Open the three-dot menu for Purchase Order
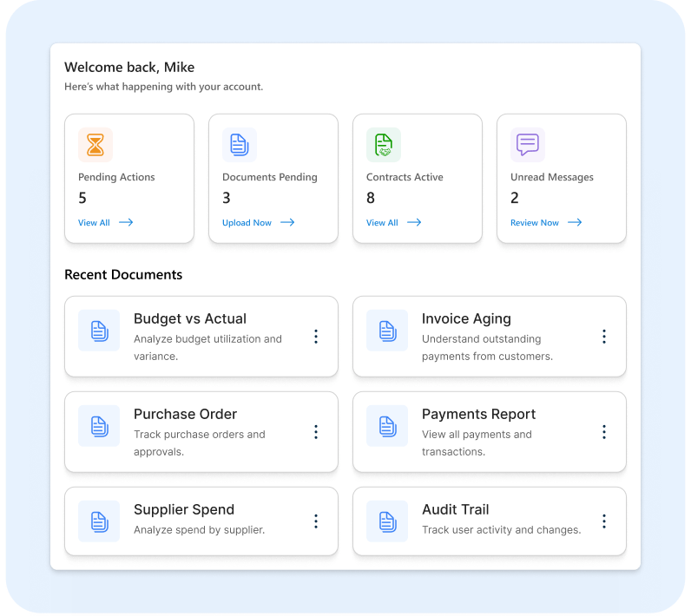This screenshot has width=691, height=616. 316,432
